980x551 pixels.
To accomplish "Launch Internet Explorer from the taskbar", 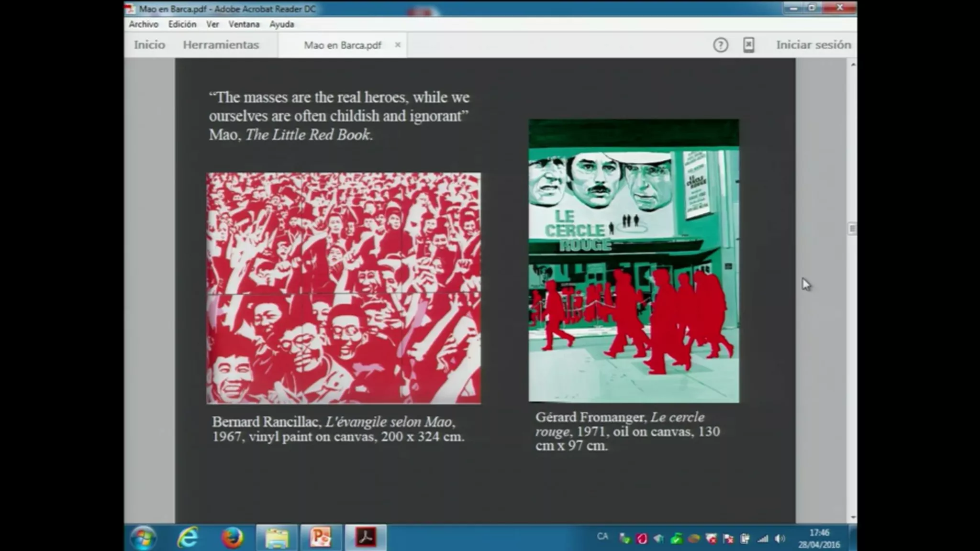I will click(188, 538).
